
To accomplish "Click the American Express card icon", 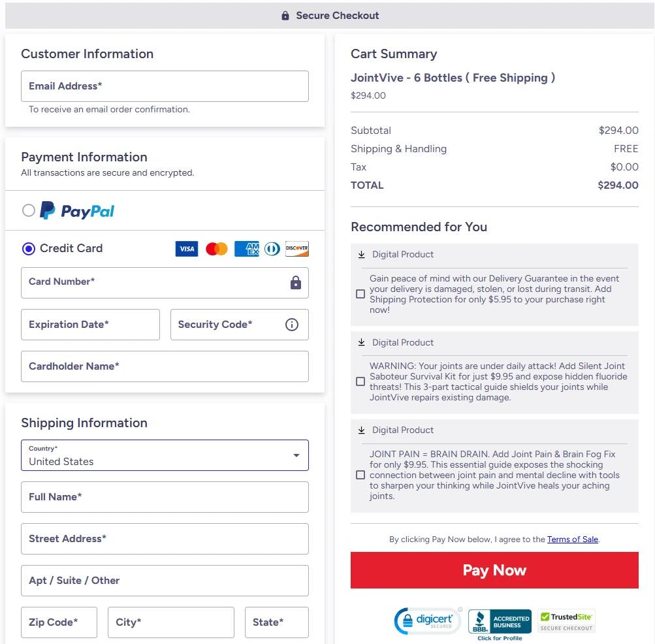I will click(247, 249).
